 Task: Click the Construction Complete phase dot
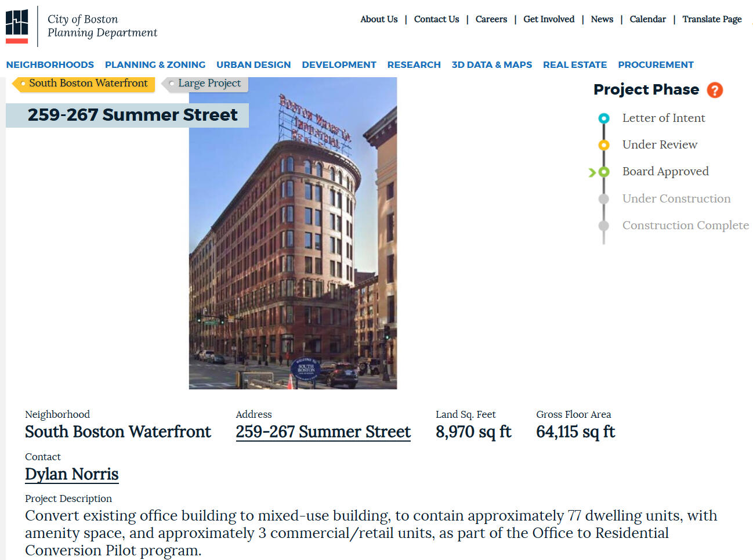tap(603, 226)
